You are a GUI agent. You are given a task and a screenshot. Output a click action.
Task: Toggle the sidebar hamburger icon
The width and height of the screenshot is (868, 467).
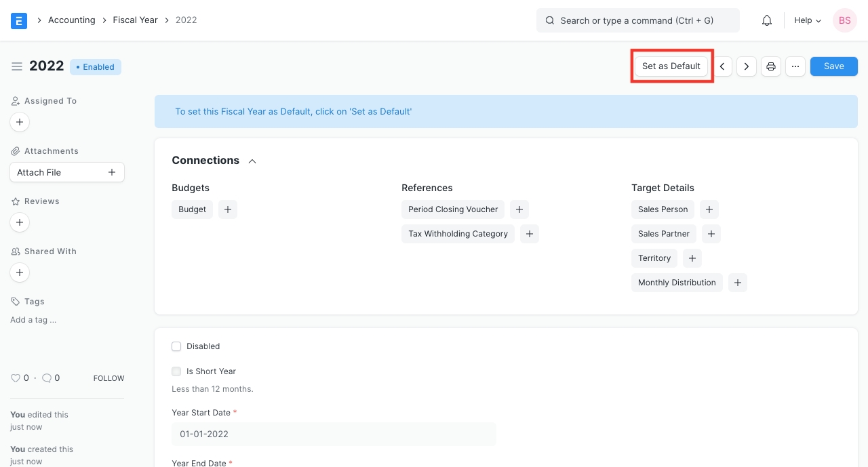coord(17,66)
